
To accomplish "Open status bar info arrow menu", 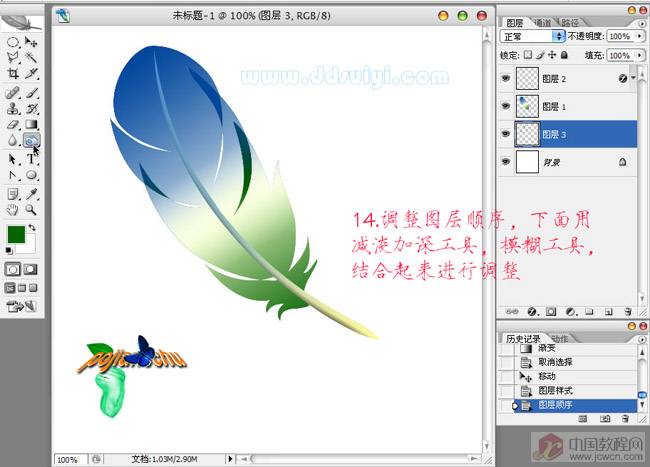I will click(x=230, y=459).
